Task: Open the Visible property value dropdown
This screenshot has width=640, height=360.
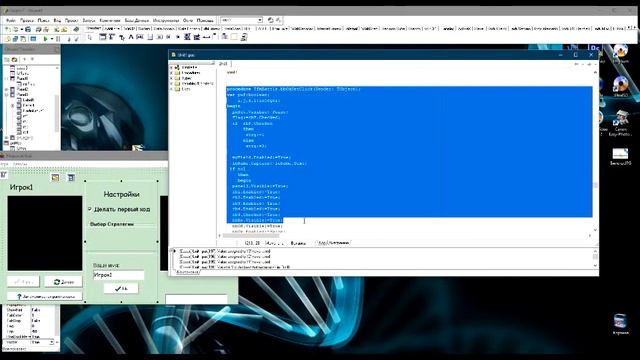Action: [x=51, y=342]
